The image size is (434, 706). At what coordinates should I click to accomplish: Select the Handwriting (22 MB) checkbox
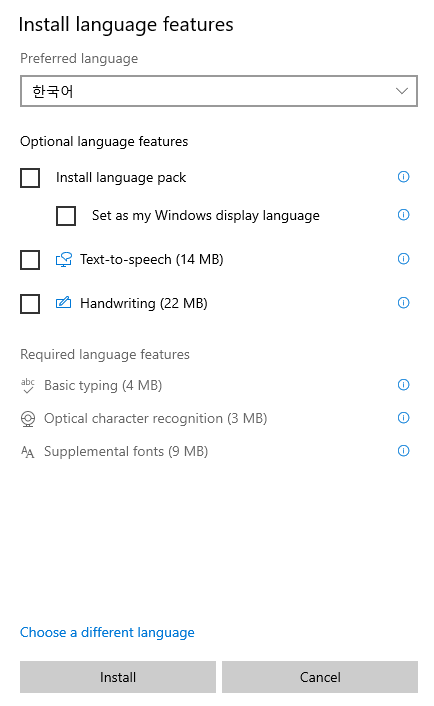click(x=30, y=304)
